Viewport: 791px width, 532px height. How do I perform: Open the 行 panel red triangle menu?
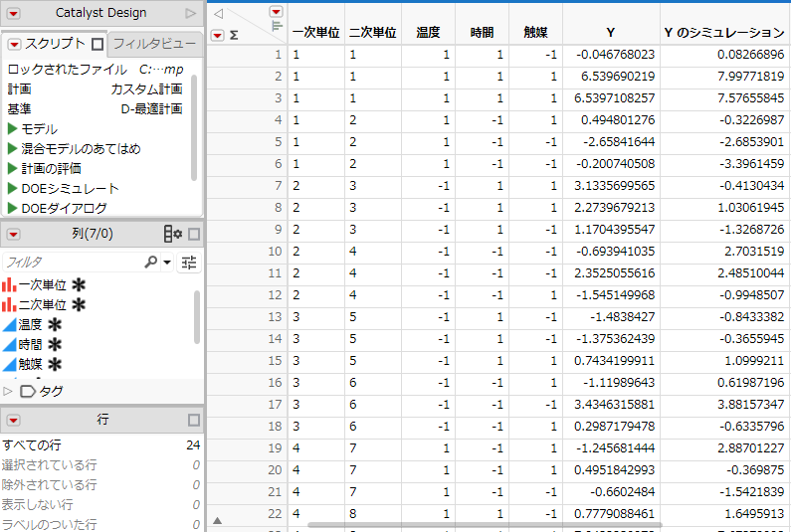[14, 420]
